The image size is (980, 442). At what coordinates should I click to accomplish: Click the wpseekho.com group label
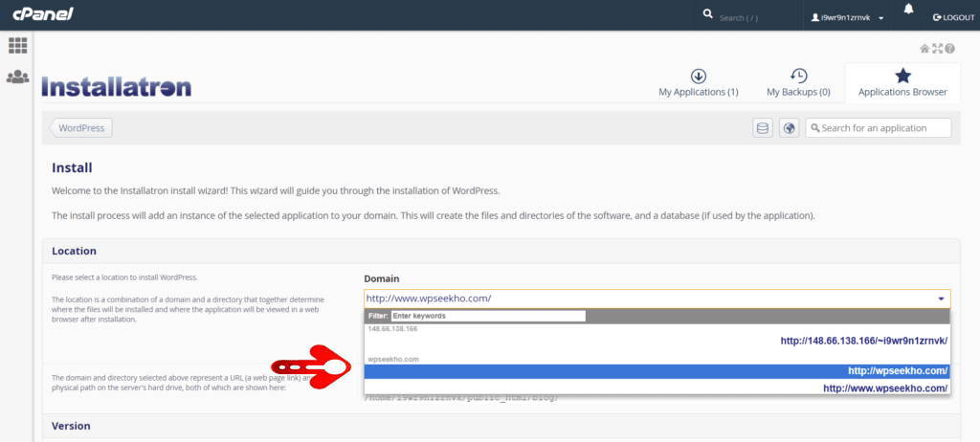point(393,359)
